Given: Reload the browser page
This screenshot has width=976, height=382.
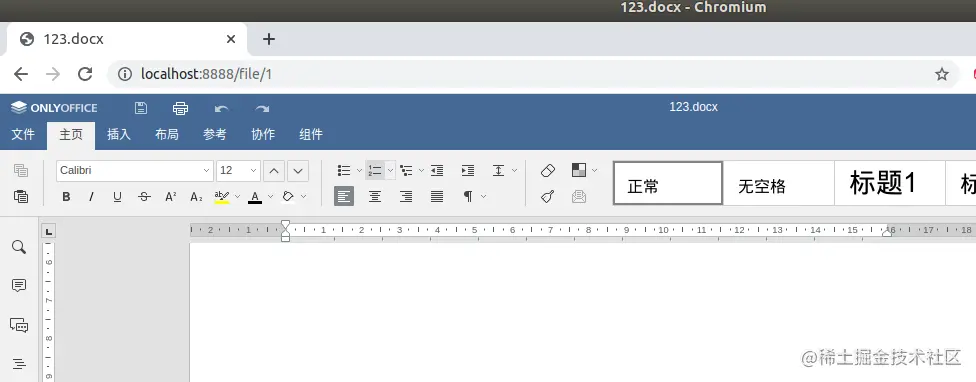Looking at the screenshot, I should [85, 74].
